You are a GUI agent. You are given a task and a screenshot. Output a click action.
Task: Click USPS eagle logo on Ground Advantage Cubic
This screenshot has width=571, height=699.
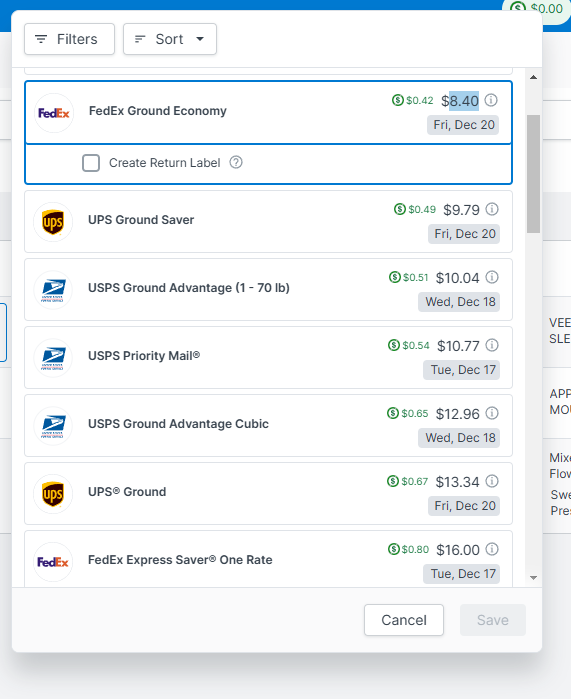click(53, 426)
